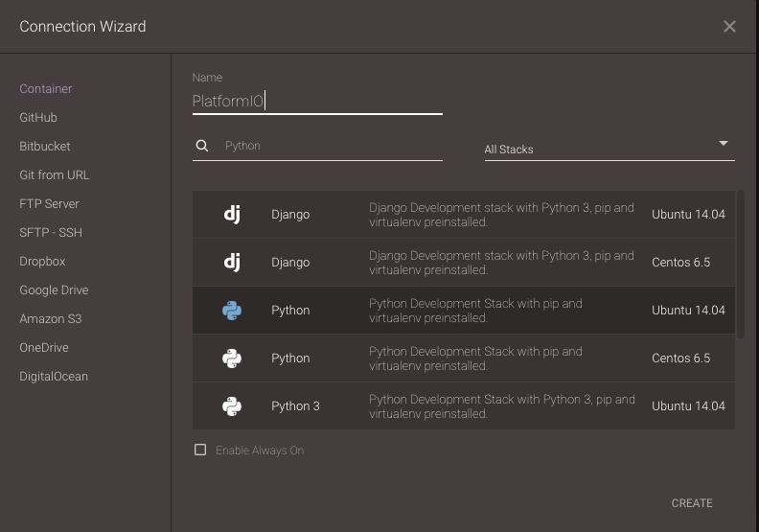Click blue Python logo in Ubuntu 14.04 row
This screenshot has height=532, width=759.
(232, 311)
